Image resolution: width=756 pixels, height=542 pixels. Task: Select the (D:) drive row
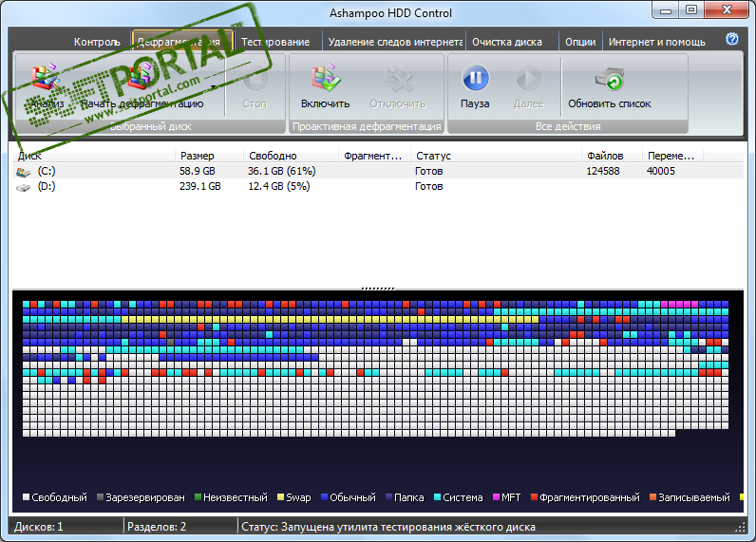click(x=377, y=186)
